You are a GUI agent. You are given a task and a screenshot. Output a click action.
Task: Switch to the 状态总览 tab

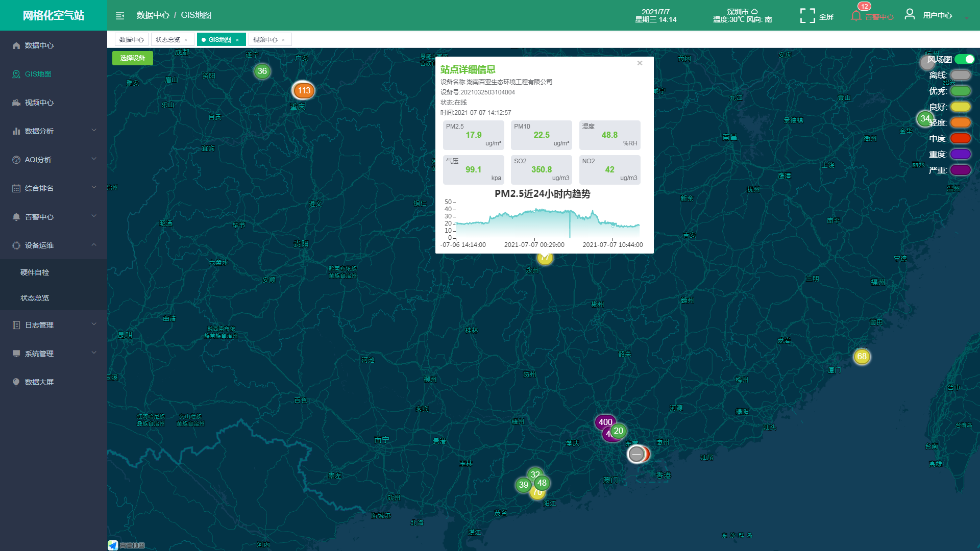[168, 40]
